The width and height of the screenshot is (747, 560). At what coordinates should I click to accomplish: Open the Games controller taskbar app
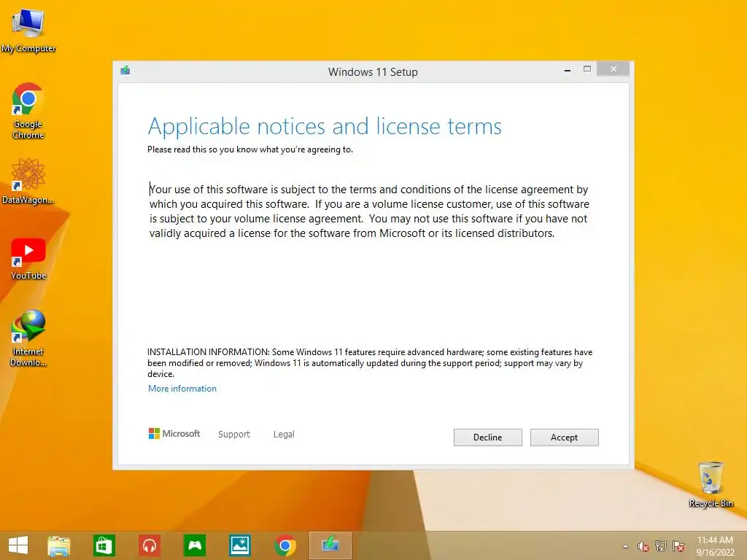[x=195, y=545]
